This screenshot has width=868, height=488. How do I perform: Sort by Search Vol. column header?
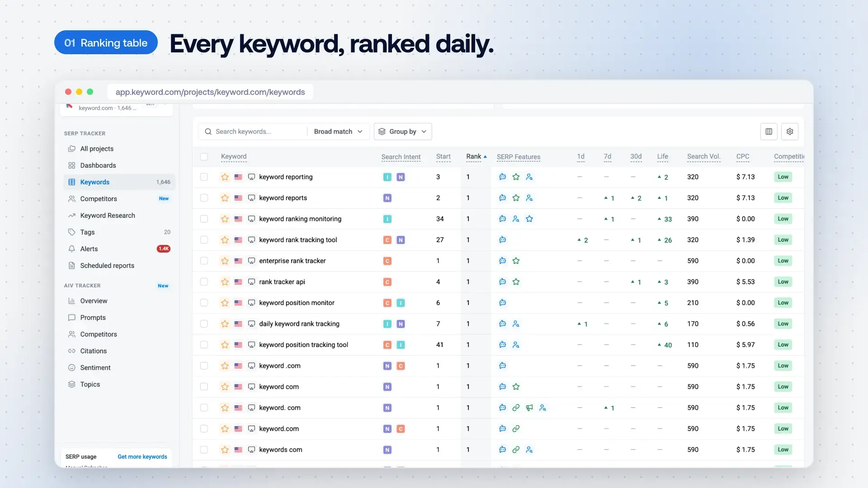pos(703,156)
